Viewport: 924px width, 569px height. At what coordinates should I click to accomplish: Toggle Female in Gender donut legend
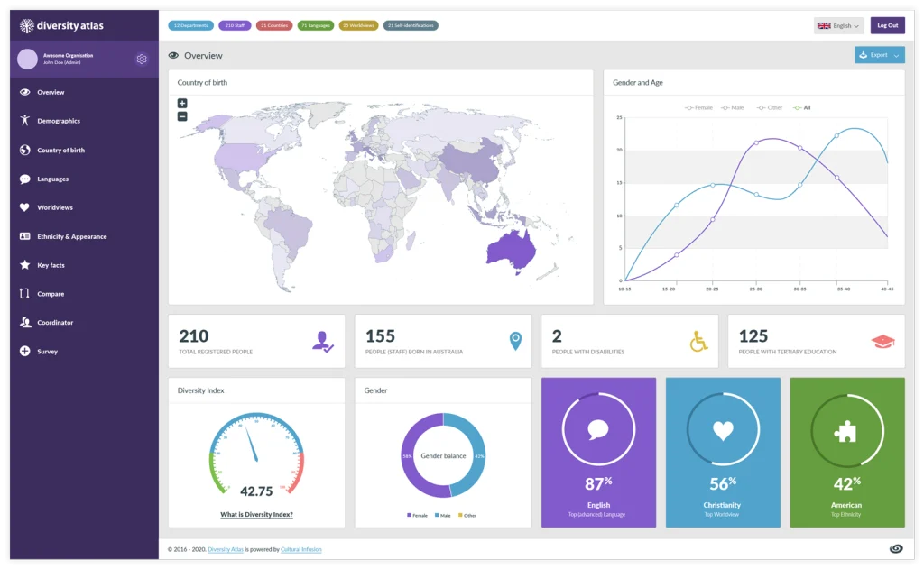coord(417,516)
